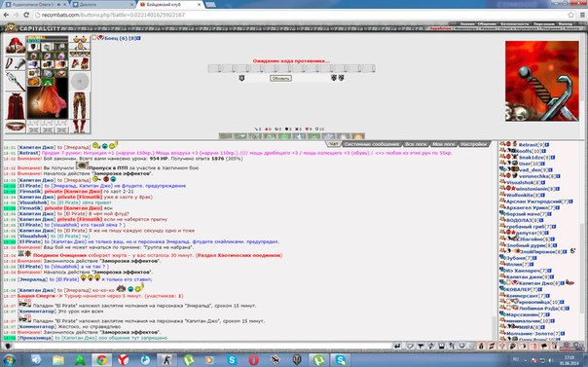Open the Настройки chat tab
Viewport: 588px width, 367px height.
click(473, 144)
